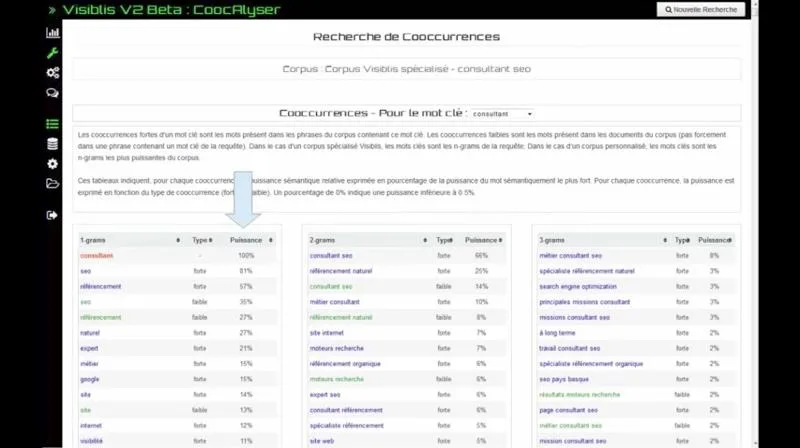800x448 pixels.
Task: Select 'principales missions consultant' 3-gram
Action: pos(585,302)
